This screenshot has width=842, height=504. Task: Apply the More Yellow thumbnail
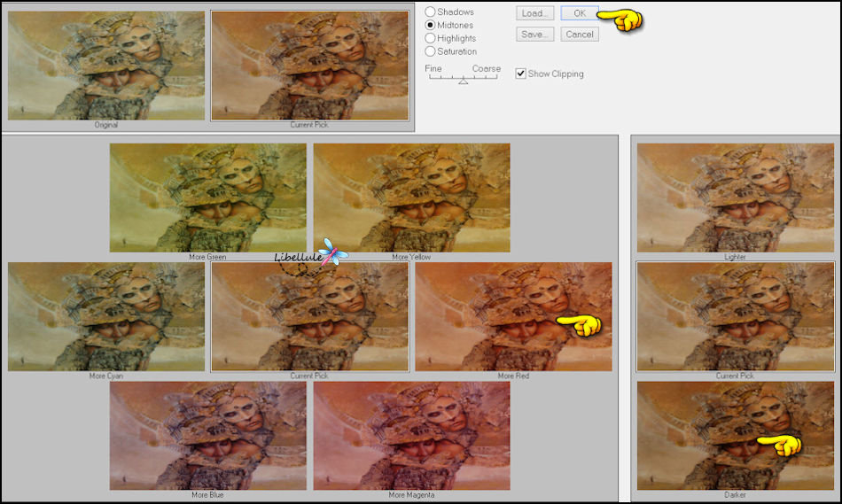412,198
